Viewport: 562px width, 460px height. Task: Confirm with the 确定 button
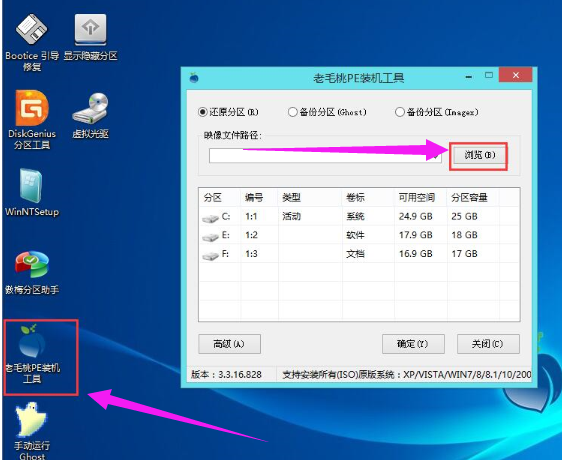(x=413, y=344)
